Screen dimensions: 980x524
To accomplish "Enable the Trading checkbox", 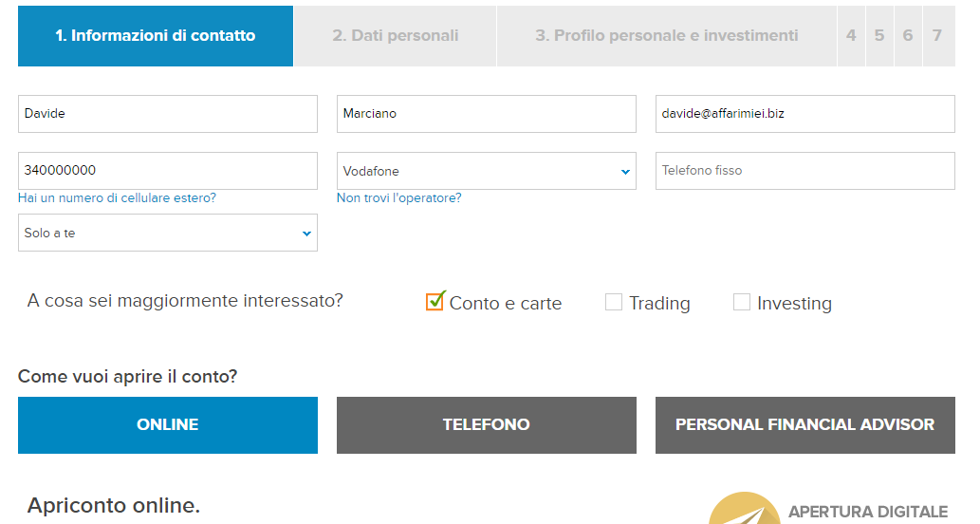I will pyautogui.click(x=614, y=302).
